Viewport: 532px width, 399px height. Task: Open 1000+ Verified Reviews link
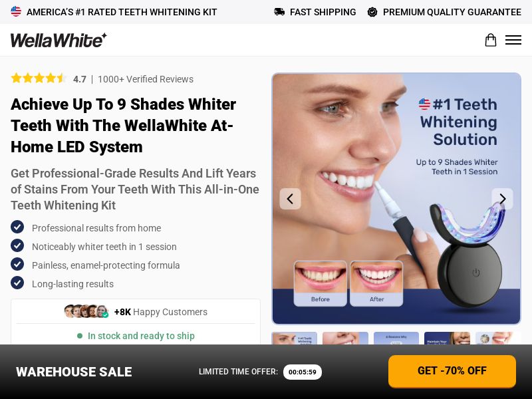[x=146, y=79]
